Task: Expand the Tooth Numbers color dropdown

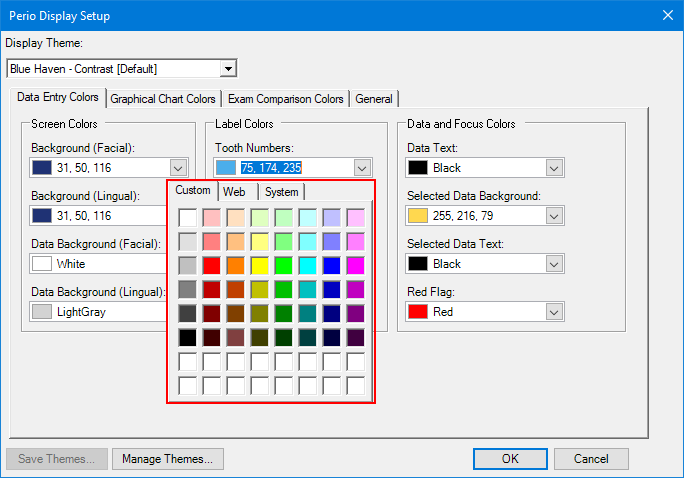Action: pyautogui.click(x=362, y=168)
